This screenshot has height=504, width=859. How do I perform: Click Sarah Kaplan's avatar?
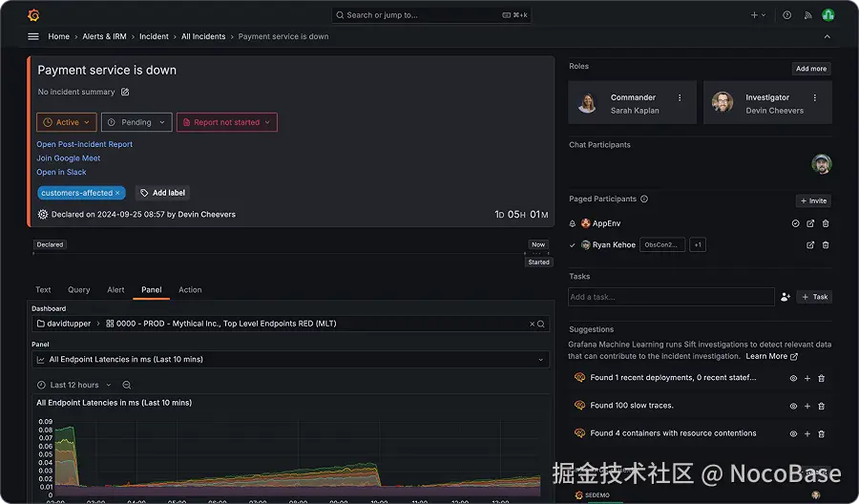[587, 102]
